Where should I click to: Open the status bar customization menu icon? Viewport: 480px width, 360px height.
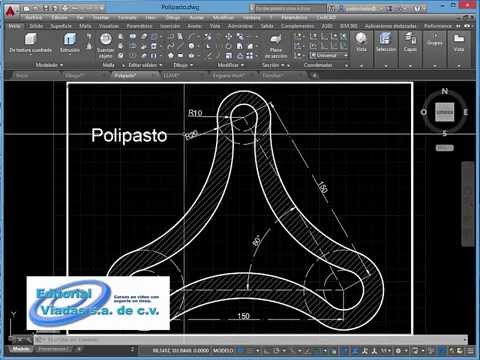pyautogui.click(x=470, y=350)
